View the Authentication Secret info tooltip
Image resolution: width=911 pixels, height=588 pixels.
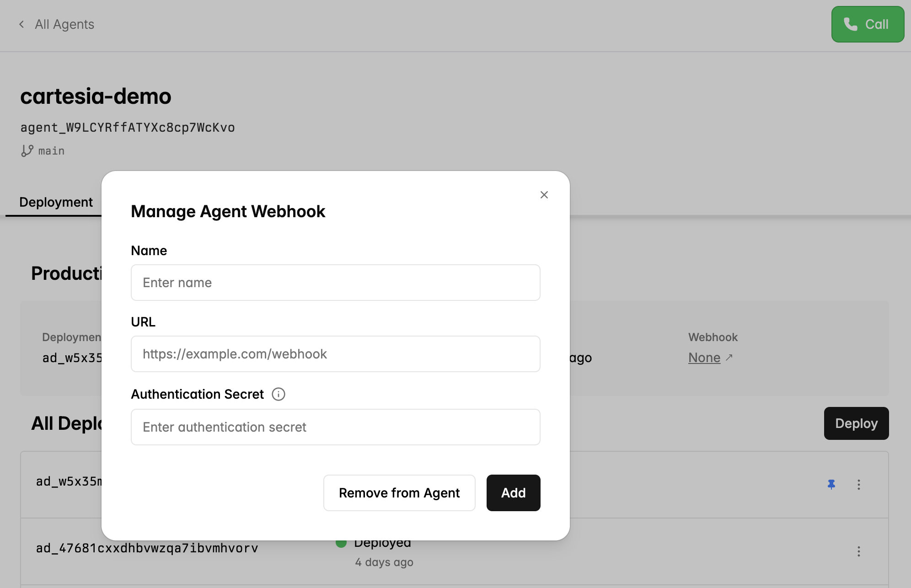pos(278,394)
